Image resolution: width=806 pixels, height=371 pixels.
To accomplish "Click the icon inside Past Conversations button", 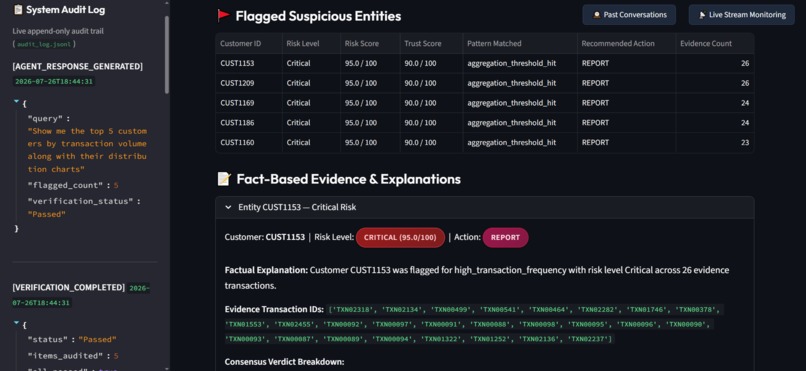I will 596,15.
